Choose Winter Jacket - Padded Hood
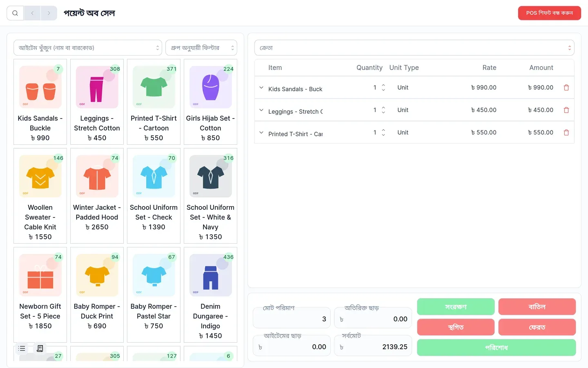The height and width of the screenshot is (368, 588). pyautogui.click(x=97, y=196)
